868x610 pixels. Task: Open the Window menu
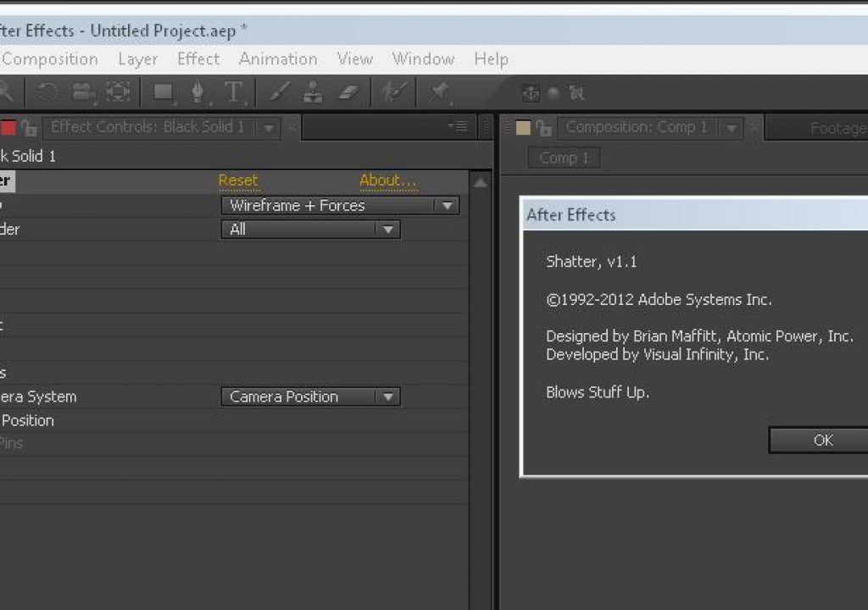click(x=424, y=58)
